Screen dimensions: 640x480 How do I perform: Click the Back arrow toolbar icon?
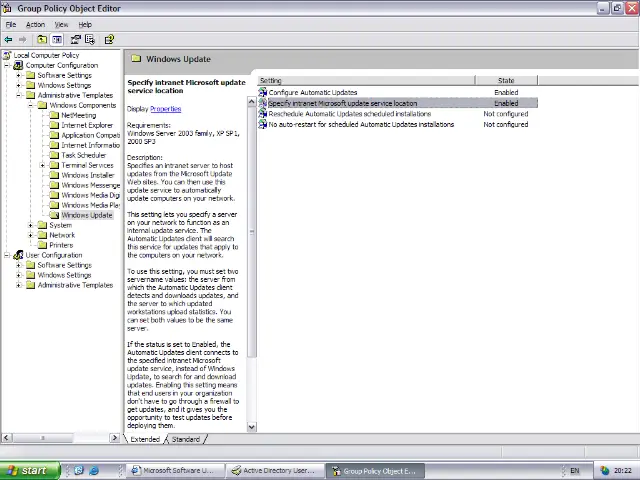pos(8,40)
